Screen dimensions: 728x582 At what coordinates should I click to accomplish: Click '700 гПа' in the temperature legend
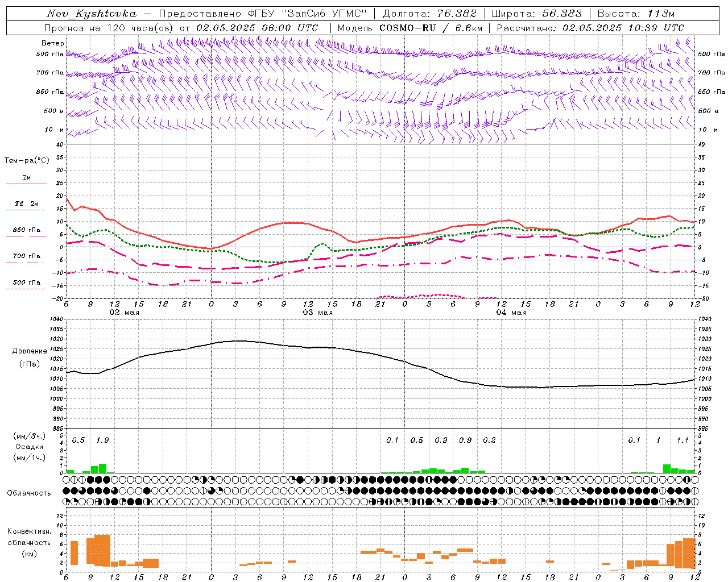click(27, 256)
